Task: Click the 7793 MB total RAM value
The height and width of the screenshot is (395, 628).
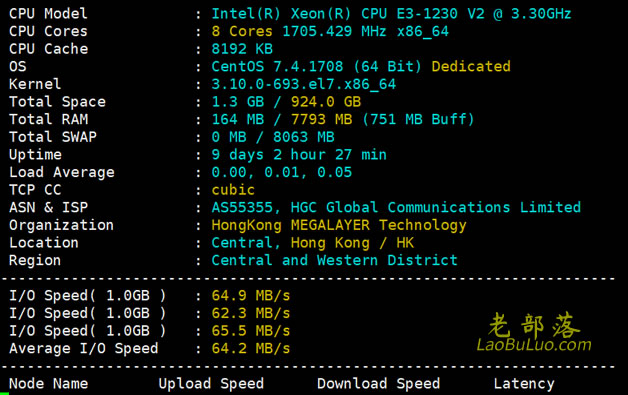Action: [x=321, y=119]
